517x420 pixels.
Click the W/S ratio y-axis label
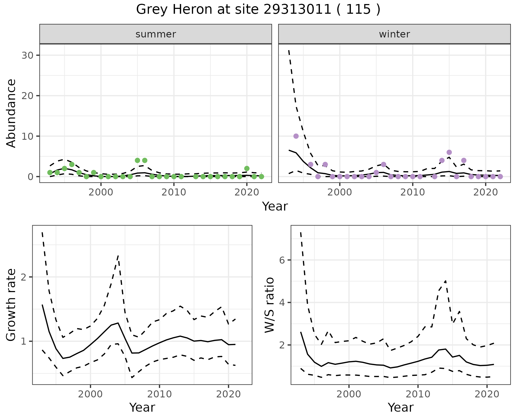tap(270, 305)
